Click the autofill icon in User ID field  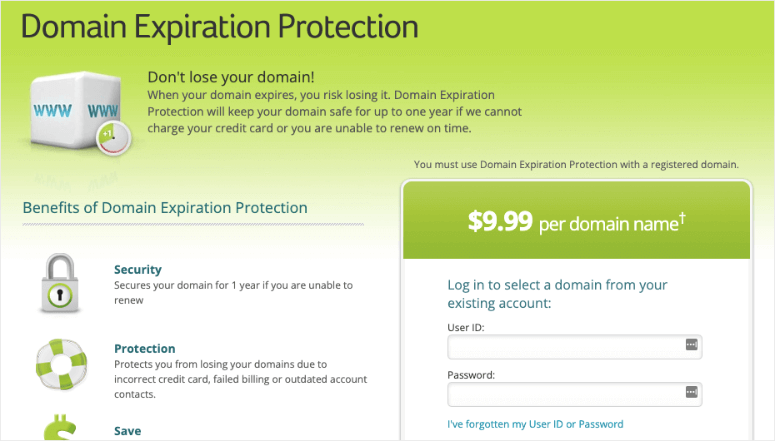pyautogui.click(x=690, y=345)
